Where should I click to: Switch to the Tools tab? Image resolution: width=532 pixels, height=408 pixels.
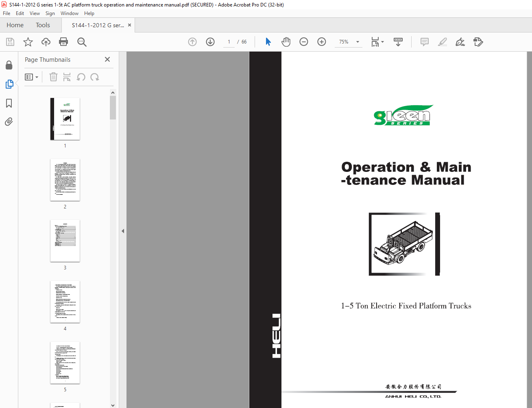[43, 25]
